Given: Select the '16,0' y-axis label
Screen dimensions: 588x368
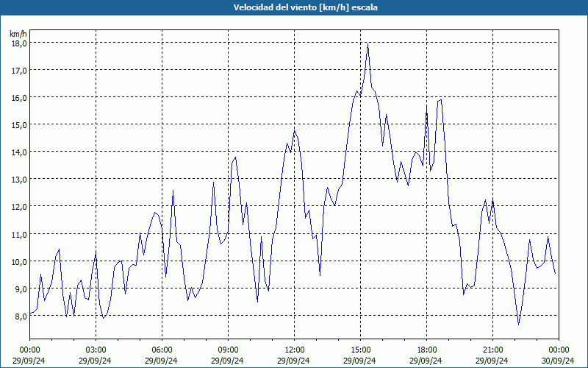Looking at the screenshot, I should click(x=19, y=97).
